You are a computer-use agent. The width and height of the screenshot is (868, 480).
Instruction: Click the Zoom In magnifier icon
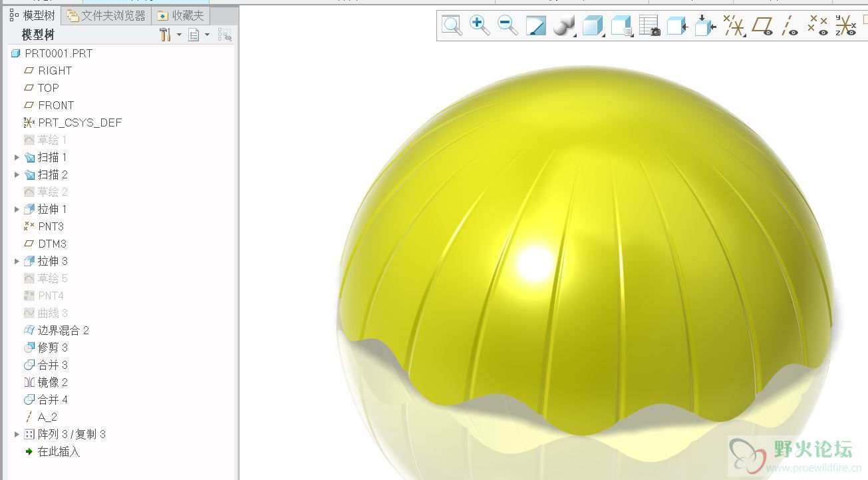[x=480, y=26]
